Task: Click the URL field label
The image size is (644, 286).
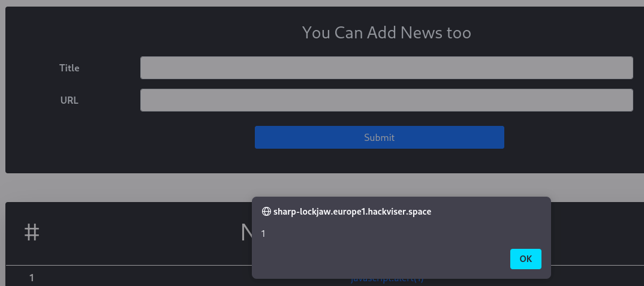Action: coord(69,100)
